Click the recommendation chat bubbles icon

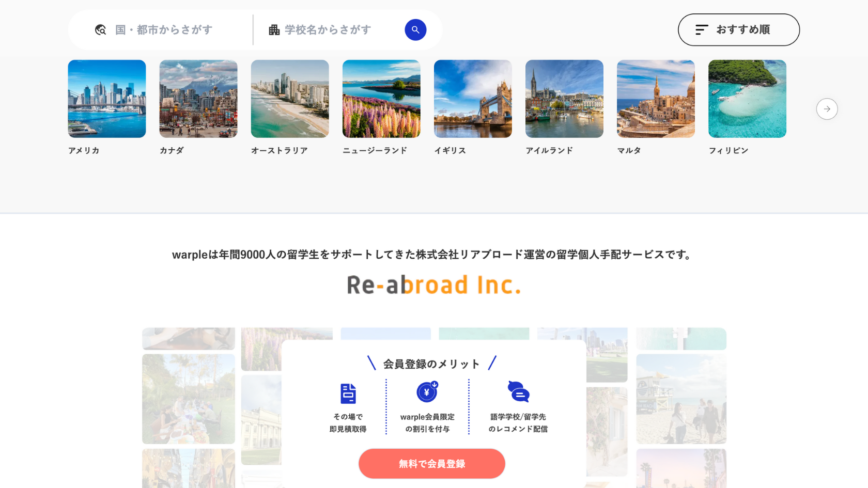(x=518, y=392)
